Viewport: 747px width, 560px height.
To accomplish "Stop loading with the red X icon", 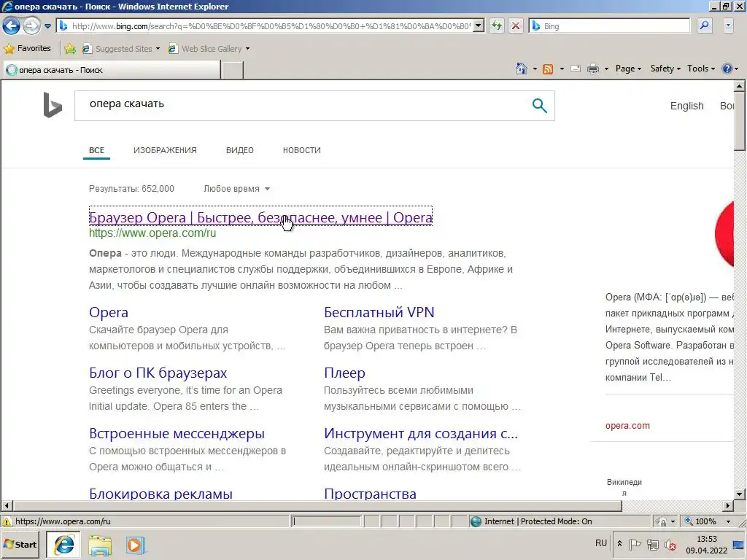I will pos(516,26).
